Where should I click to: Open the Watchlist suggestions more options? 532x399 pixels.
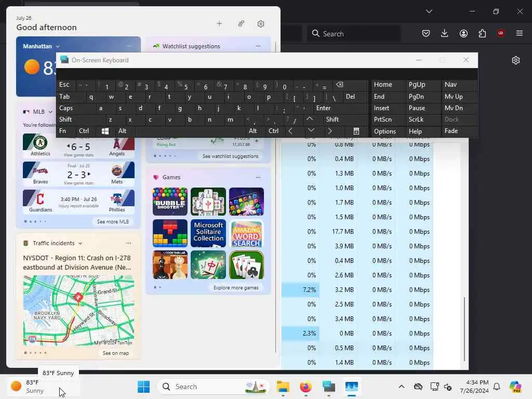coord(258,46)
